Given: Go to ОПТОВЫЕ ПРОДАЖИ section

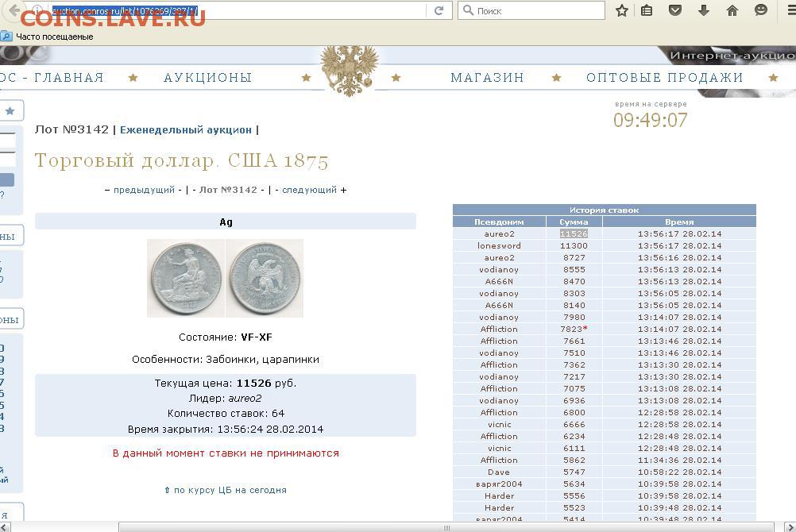Looking at the screenshot, I should (664, 78).
